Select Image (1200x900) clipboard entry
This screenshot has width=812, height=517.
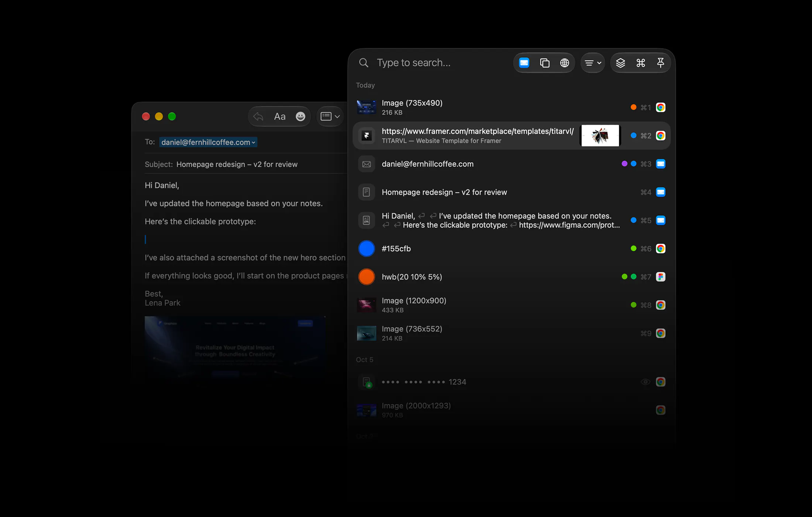point(512,305)
